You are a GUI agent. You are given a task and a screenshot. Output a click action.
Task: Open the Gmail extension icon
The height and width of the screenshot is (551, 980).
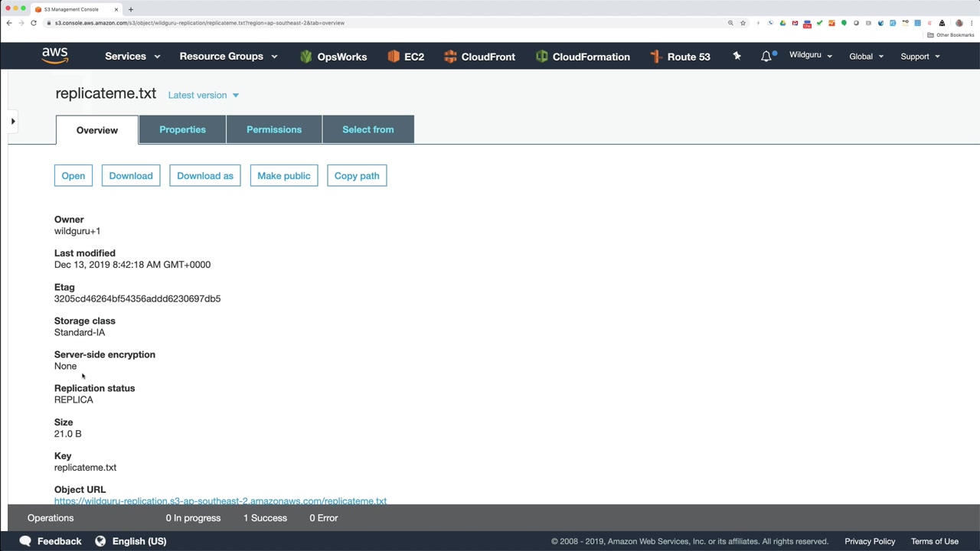click(x=795, y=23)
